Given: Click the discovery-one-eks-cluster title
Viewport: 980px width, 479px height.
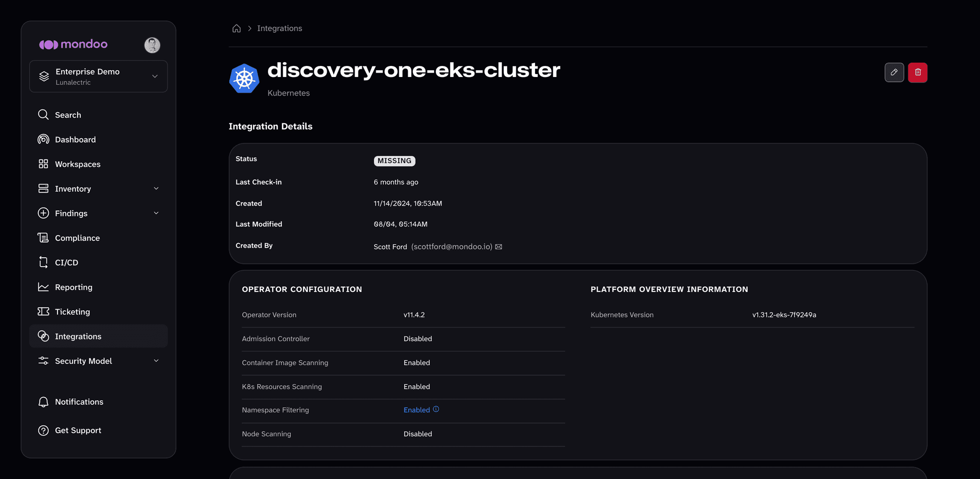Looking at the screenshot, I should [413, 70].
